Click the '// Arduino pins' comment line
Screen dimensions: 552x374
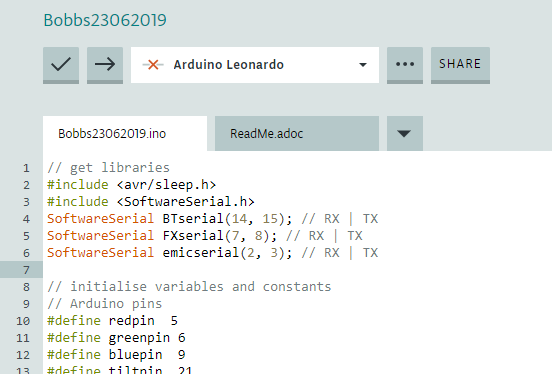[105, 304]
